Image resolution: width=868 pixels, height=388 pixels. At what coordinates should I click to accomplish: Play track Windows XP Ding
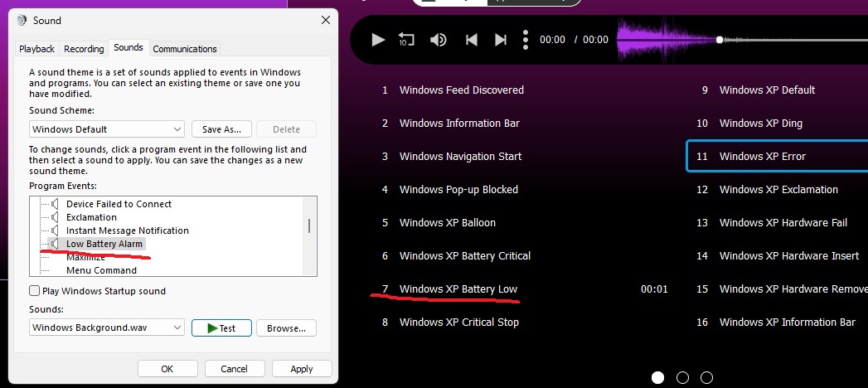[x=760, y=123]
